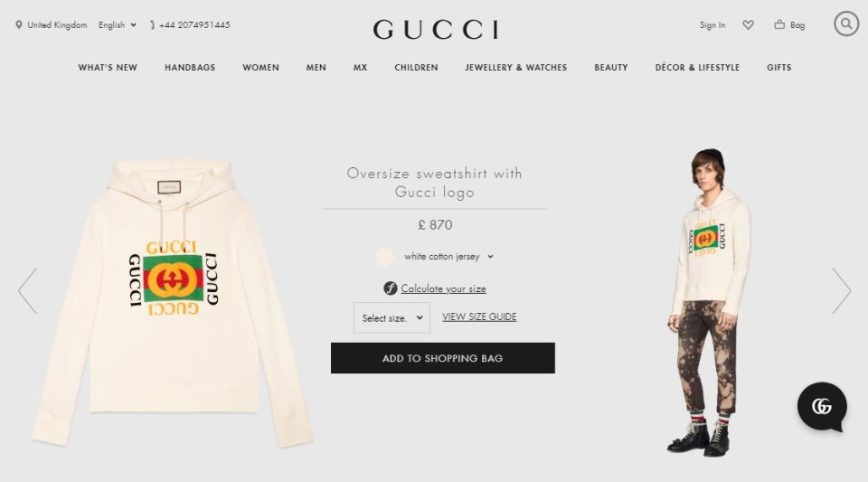The width and height of the screenshot is (868, 482).
Task: Select the cream color swatch
Action: tap(384, 257)
